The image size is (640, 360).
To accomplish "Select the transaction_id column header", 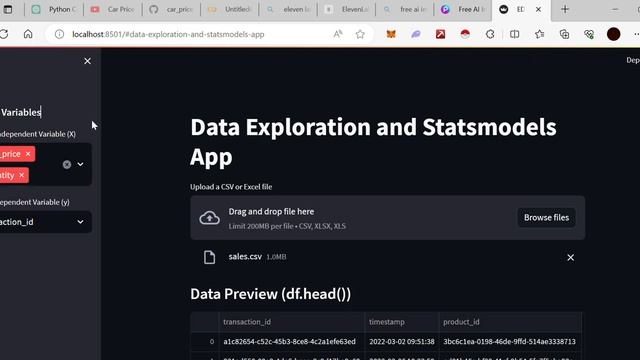I will (x=291, y=322).
